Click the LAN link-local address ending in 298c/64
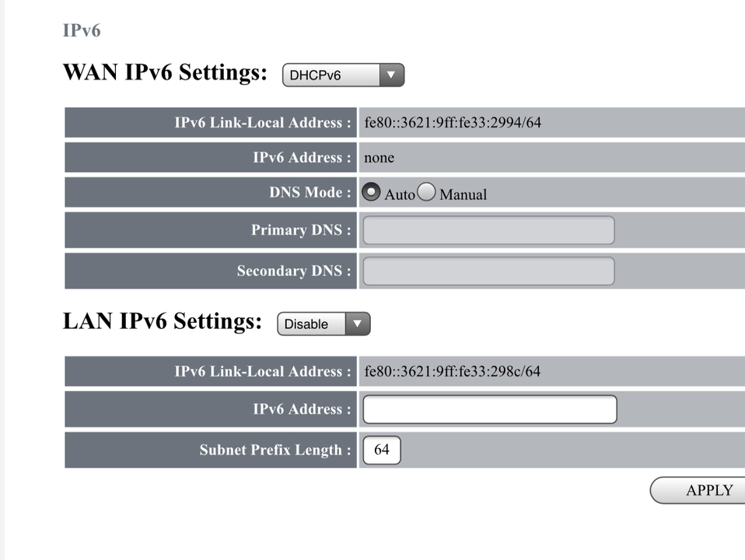Screen dimensions: 745x560 [x=452, y=372]
